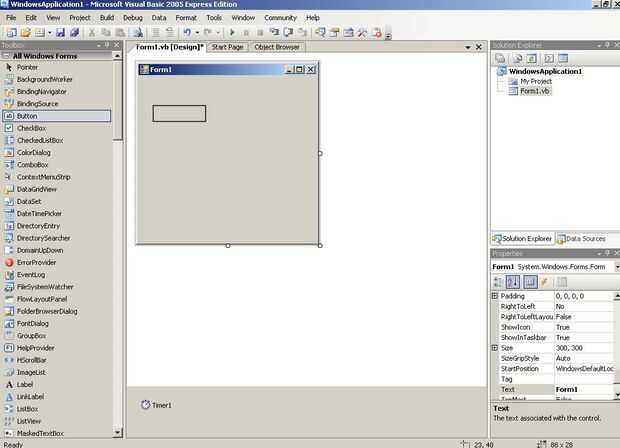Open the File menu
Viewport: 620px width, 448px height.
click(11, 18)
